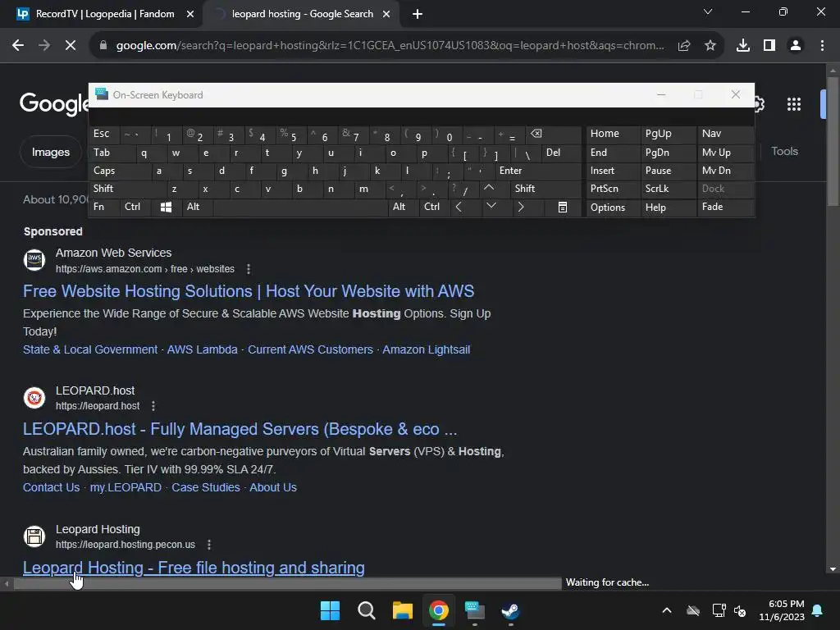Viewport: 840px width, 630px height.
Task: Click the Del key
Action: click(561, 153)
